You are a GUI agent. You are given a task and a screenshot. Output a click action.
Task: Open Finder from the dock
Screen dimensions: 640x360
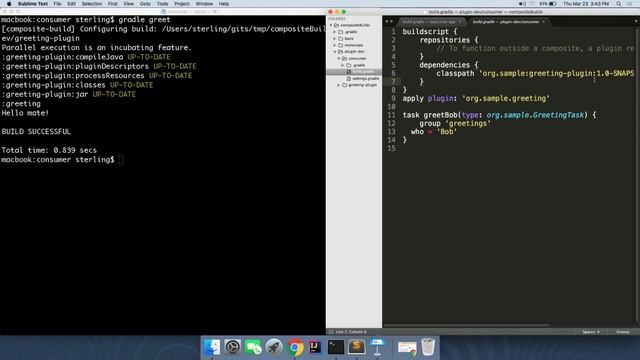[212, 347]
